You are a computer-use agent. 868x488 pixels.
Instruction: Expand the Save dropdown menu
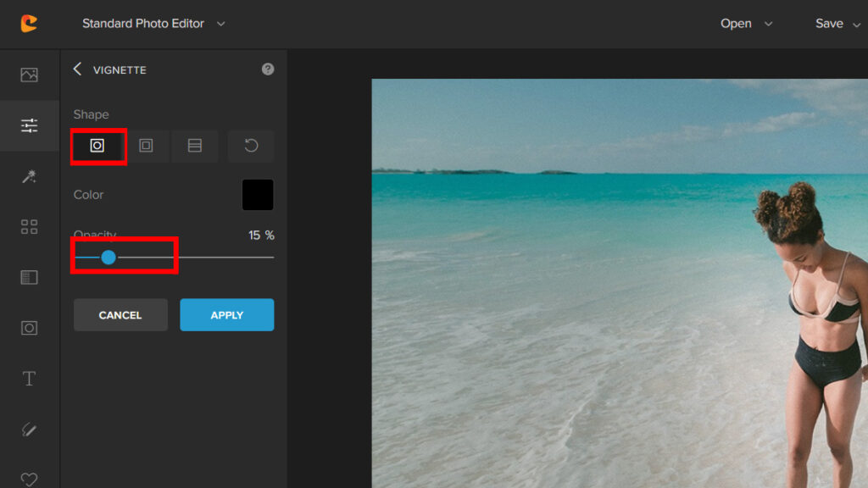pyautogui.click(x=837, y=24)
